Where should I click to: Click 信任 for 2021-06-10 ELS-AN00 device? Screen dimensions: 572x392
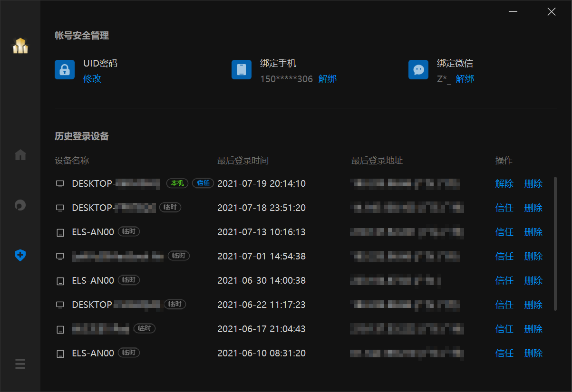pyautogui.click(x=504, y=353)
